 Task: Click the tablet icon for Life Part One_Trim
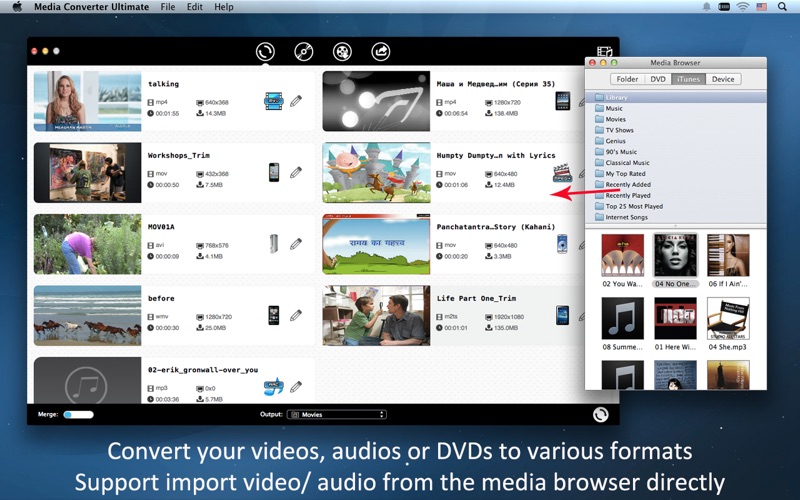[x=562, y=315]
